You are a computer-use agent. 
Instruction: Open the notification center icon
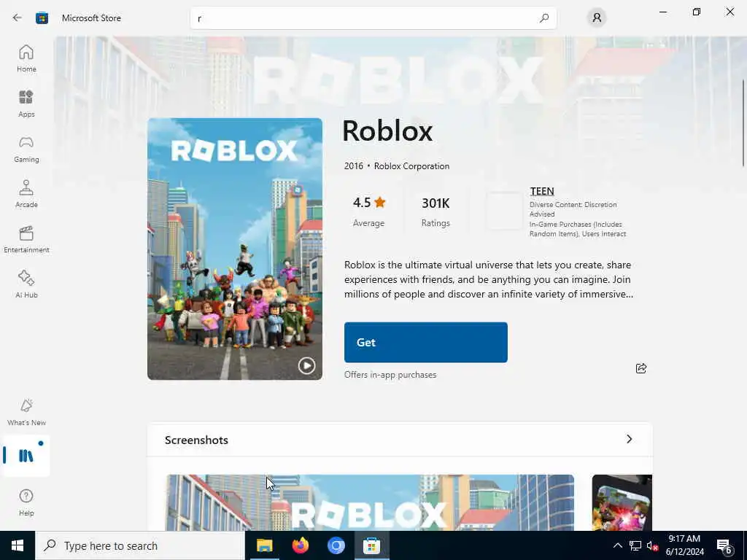coord(724,545)
